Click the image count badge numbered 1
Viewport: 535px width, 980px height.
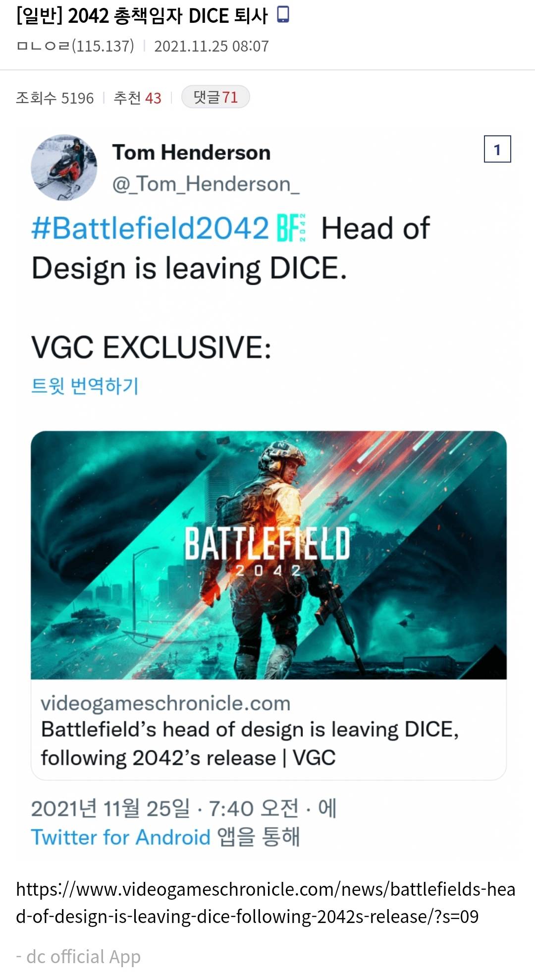tap(497, 149)
